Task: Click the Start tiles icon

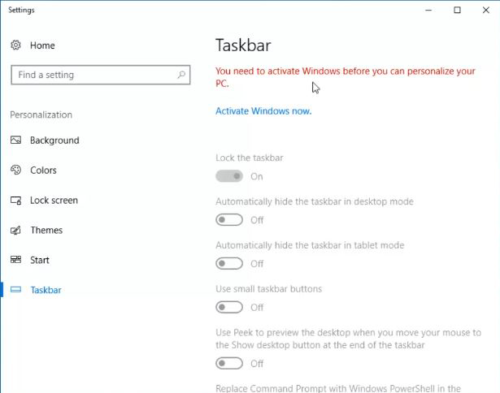Action: [16, 260]
